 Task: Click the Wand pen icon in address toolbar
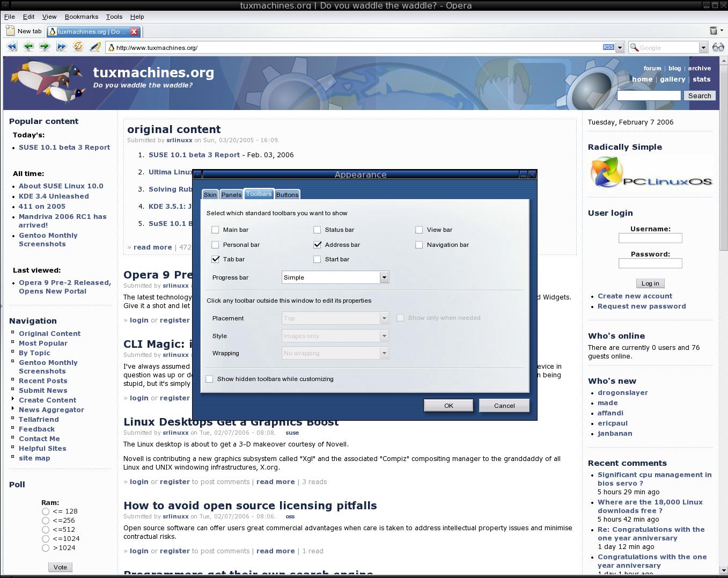95,47
